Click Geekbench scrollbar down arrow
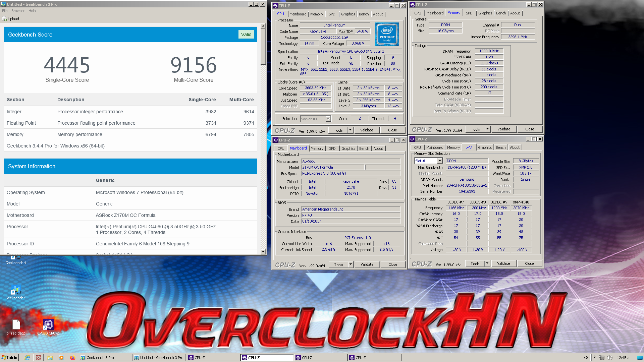This screenshot has height=362, width=644. [263, 252]
